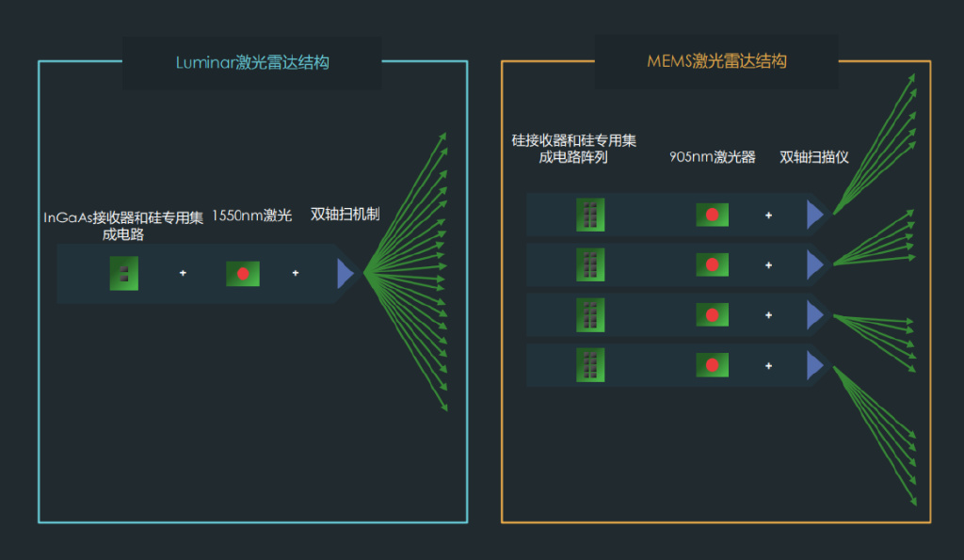Click the fourth-row 905nm laser icon
964x560 pixels.
712,365
